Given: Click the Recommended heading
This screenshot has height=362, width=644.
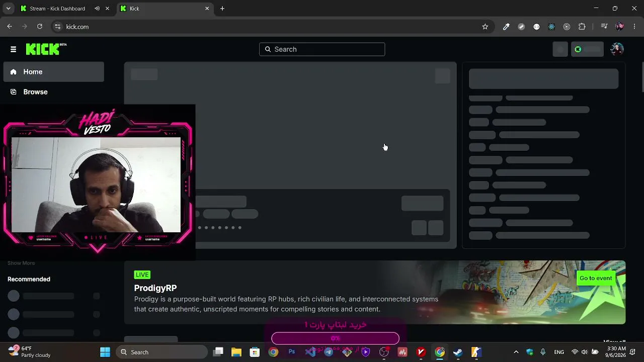Looking at the screenshot, I should (29, 279).
